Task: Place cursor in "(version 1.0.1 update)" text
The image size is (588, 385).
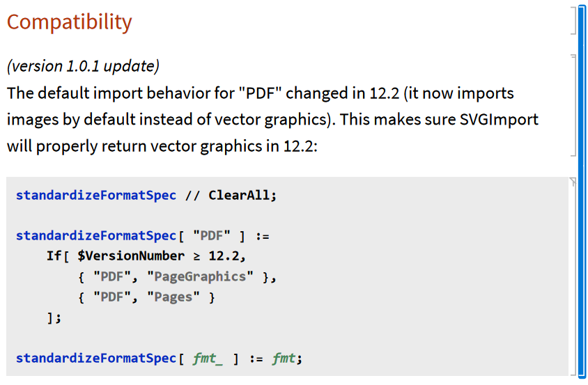Action: coord(83,66)
